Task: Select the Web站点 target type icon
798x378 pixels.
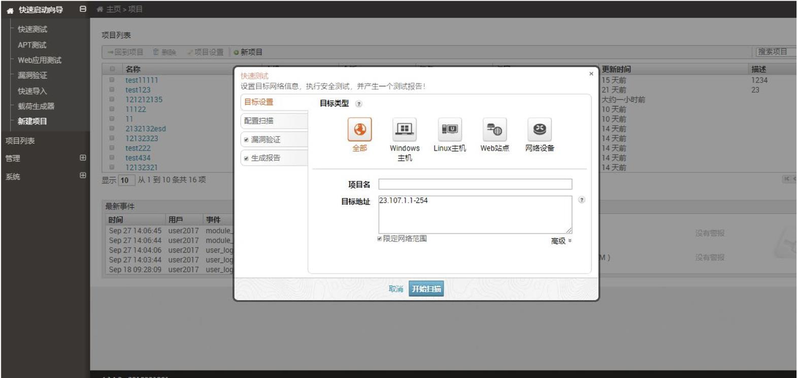Action: pyautogui.click(x=495, y=130)
